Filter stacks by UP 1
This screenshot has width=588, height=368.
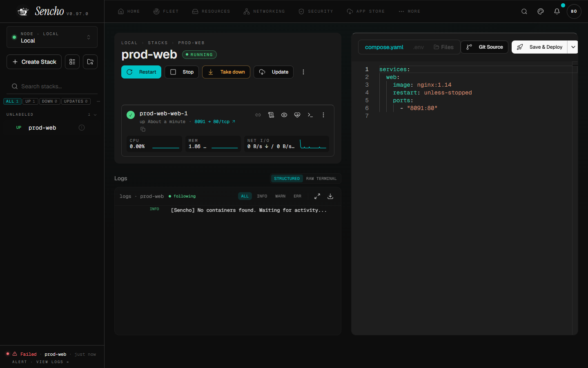(30, 101)
